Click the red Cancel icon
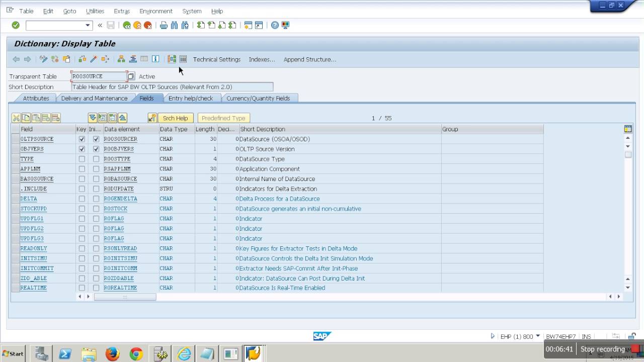This screenshot has height=362, width=644. click(x=148, y=25)
